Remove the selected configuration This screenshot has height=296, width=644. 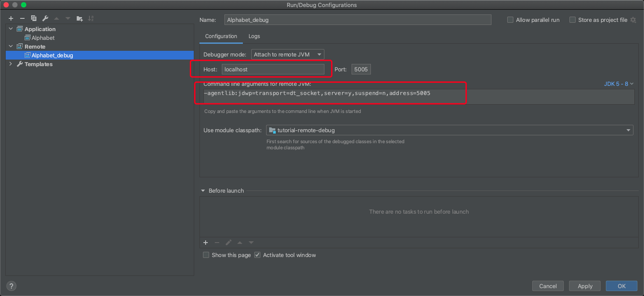point(22,18)
